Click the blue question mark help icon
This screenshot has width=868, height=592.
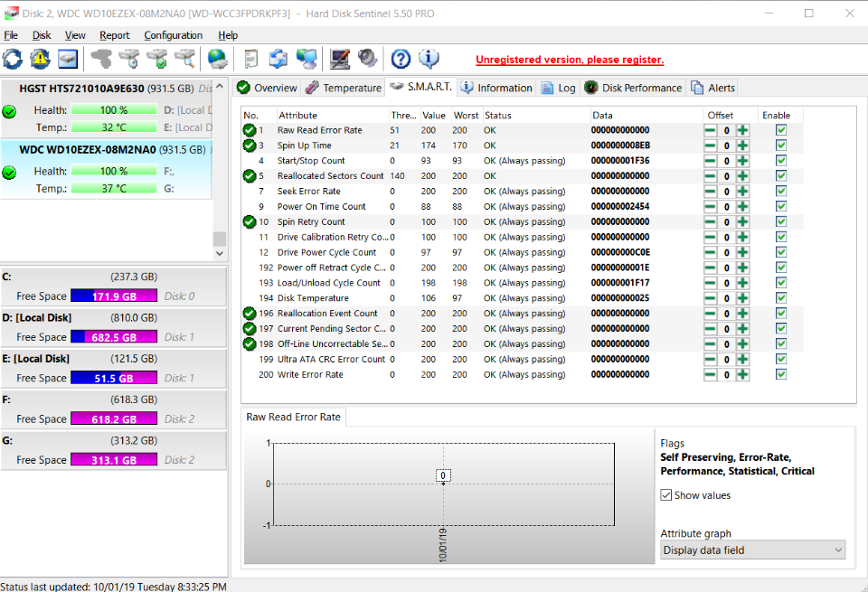point(401,60)
